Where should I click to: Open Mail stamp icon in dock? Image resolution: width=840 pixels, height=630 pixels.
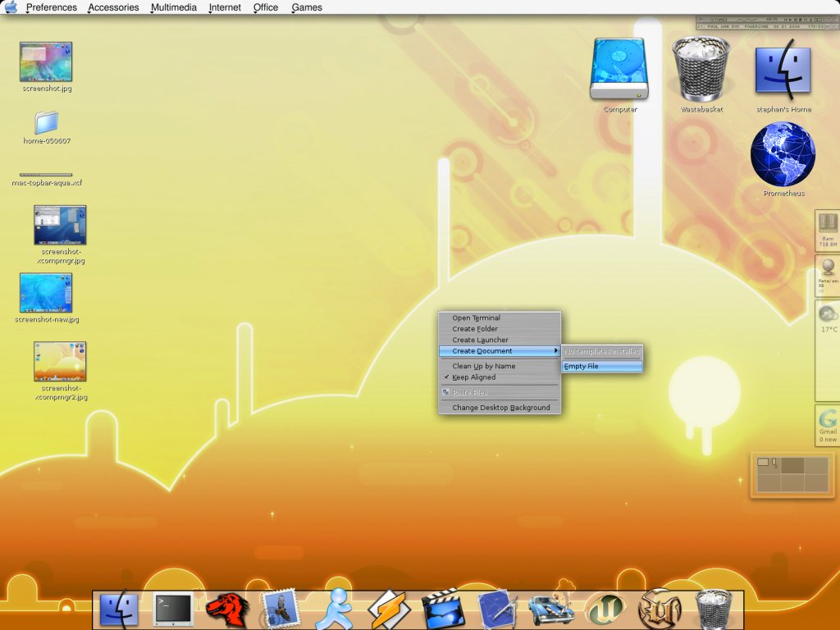click(281, 609)
